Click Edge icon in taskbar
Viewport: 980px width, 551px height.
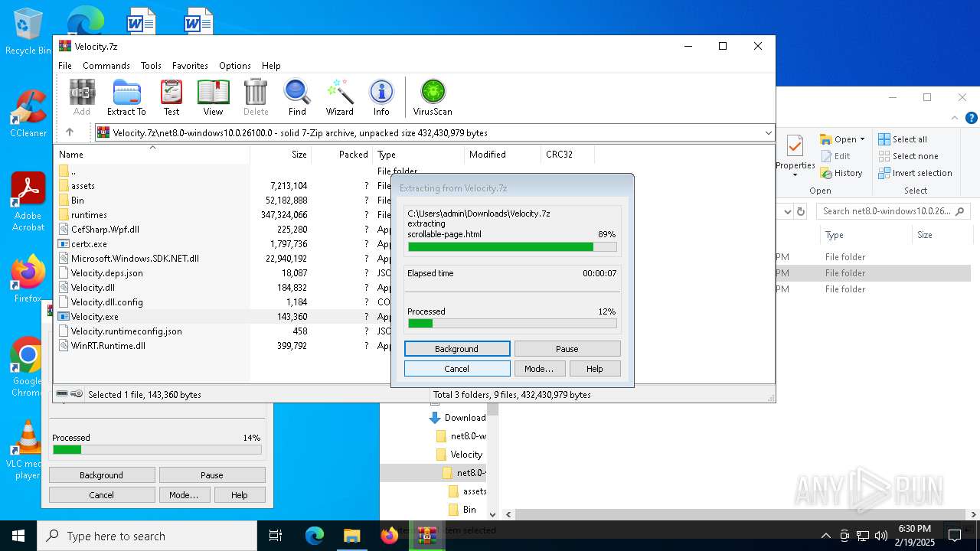(315, 536)
